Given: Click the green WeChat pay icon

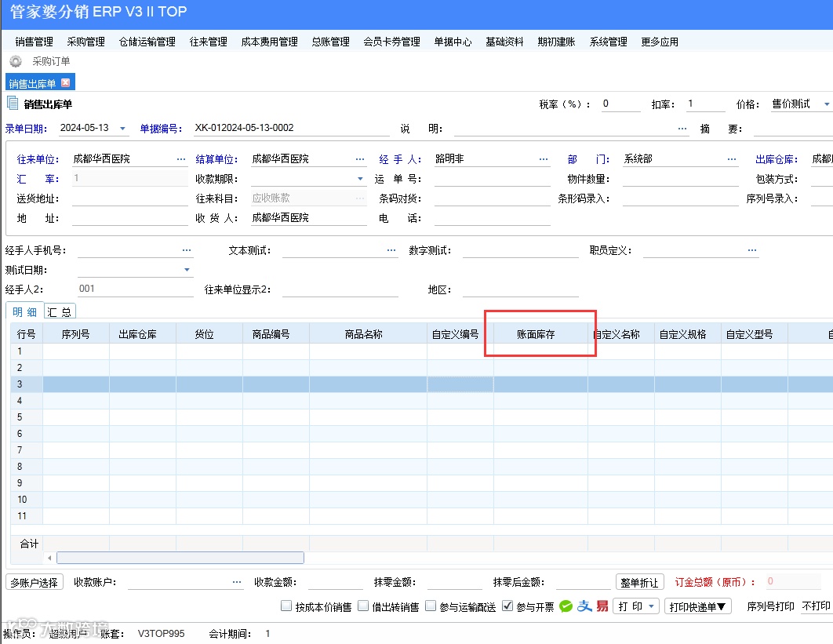Looking at the screenshot, I should point(566,606).
